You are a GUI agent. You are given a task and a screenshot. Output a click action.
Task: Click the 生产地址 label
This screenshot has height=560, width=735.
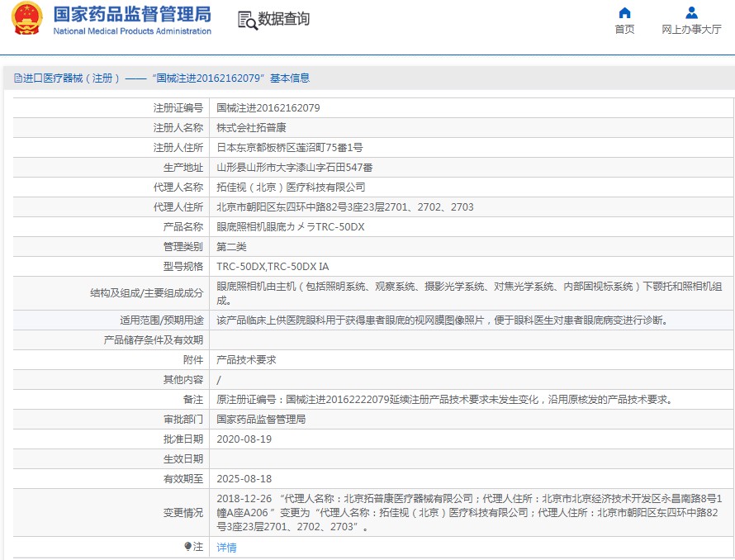183,168
